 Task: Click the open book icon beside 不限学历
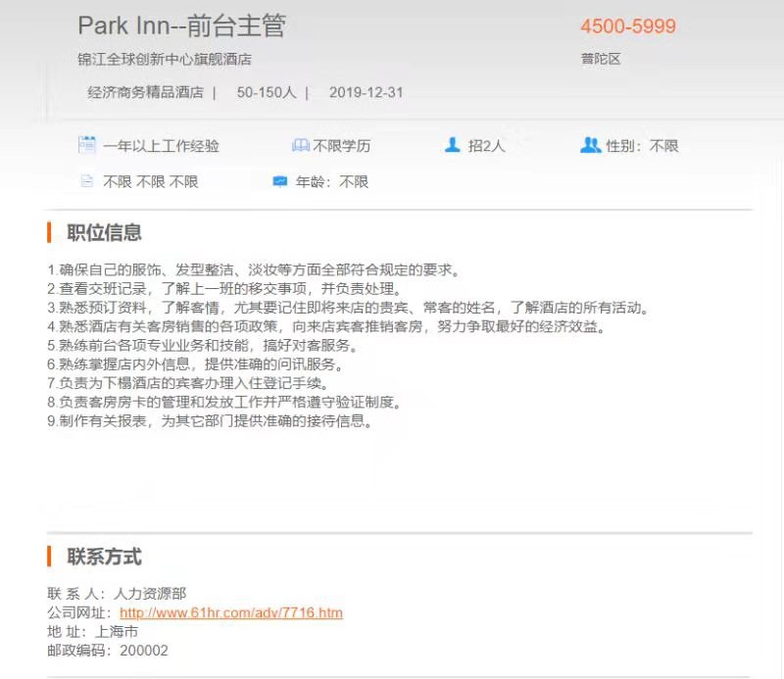point(300,145)
